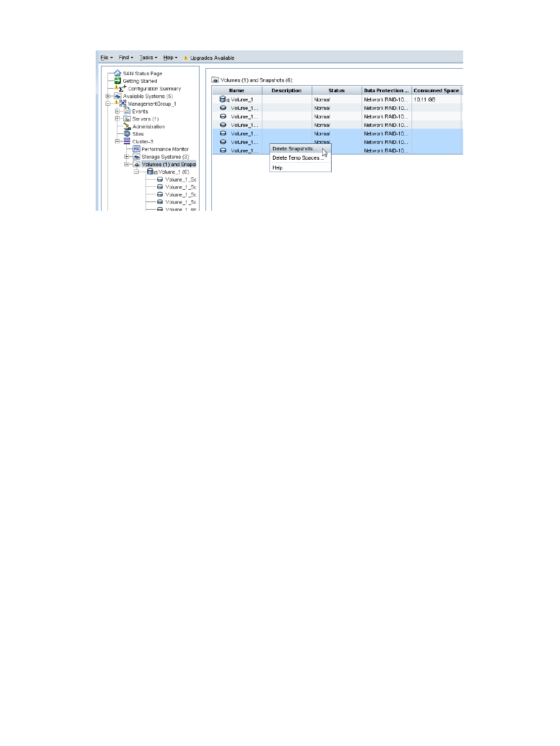Click the Servers (1) folder icon
The width and height of the screenshot is (560, 746).
[x=127, y=119]
